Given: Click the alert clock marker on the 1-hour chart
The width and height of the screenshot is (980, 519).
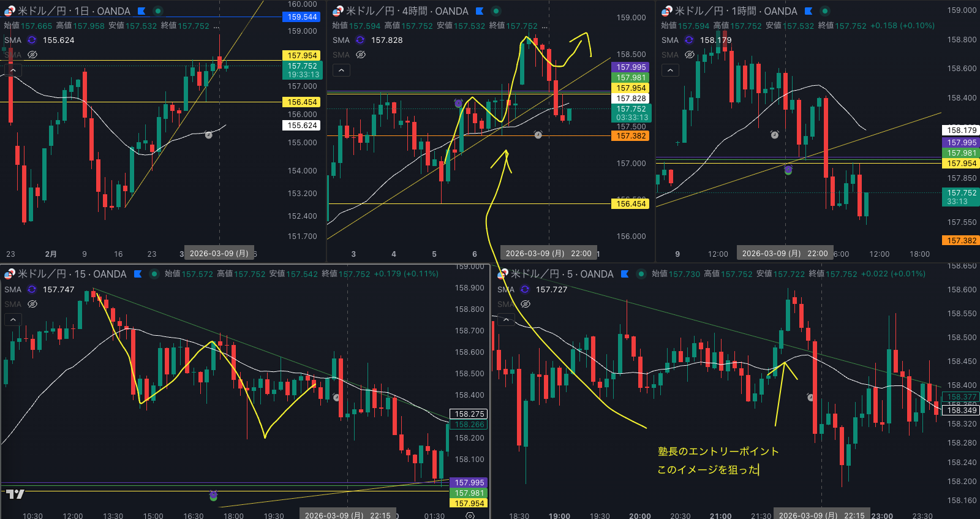Looking at the screenshot, I should point(774,134).
